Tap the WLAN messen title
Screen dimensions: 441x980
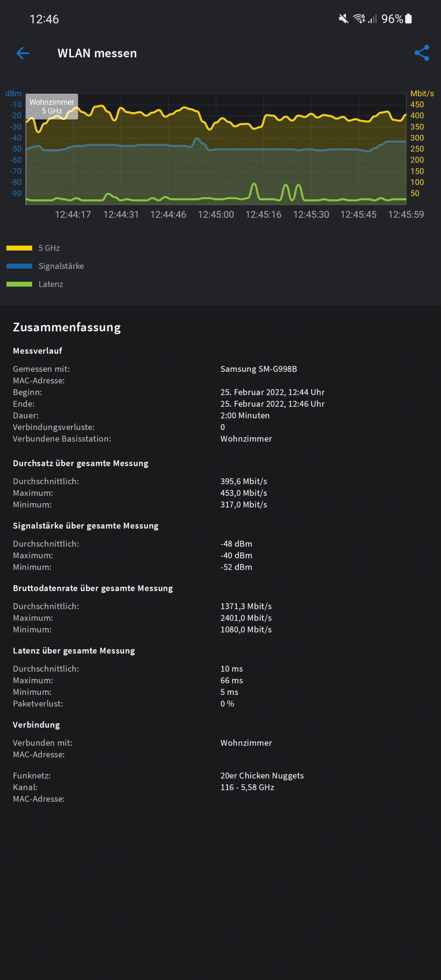pyautogui.click(x=97, y=53)
